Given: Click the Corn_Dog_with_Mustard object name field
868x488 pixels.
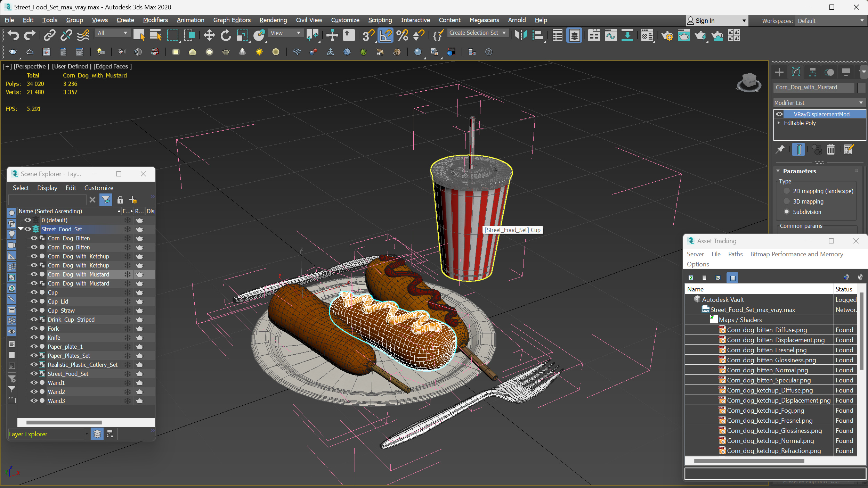Looking at the screenshot, I should pyautogui.click(x=814, y=88).
